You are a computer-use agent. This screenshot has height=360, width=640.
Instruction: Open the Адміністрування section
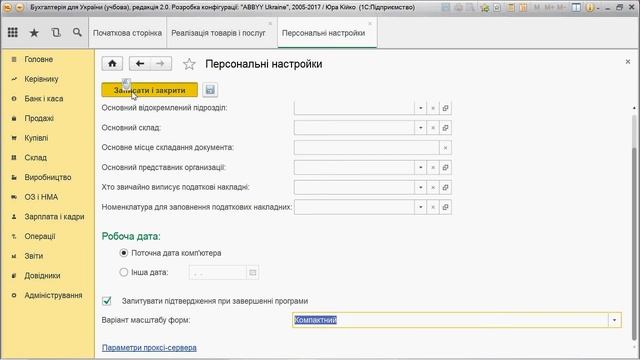pos(53,295)
